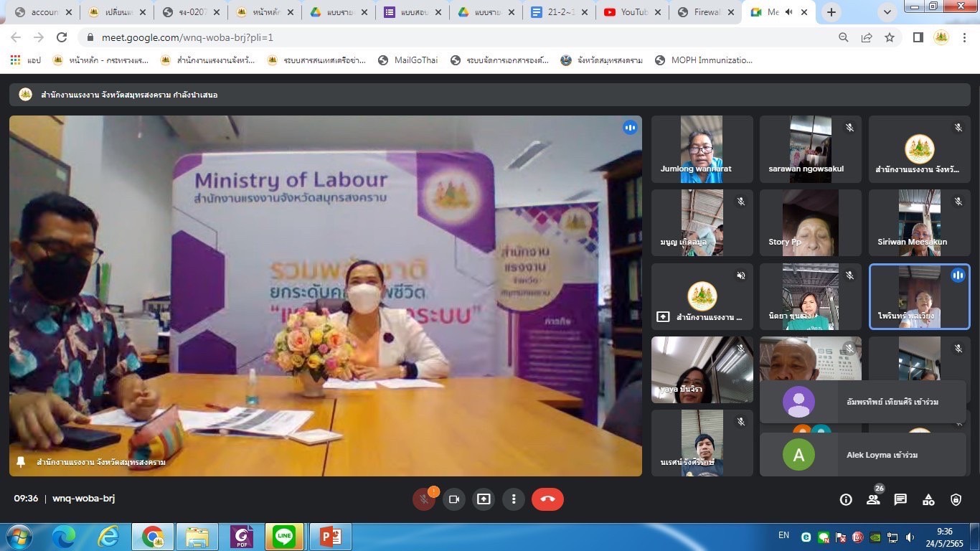Click the Present now screen-share icon
980x551 pixels.
484,499
